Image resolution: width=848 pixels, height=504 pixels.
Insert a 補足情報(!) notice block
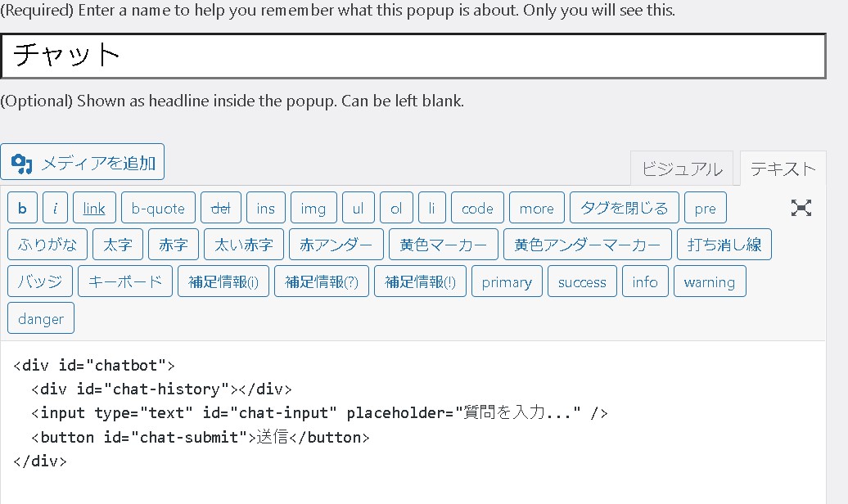point(420,281)
